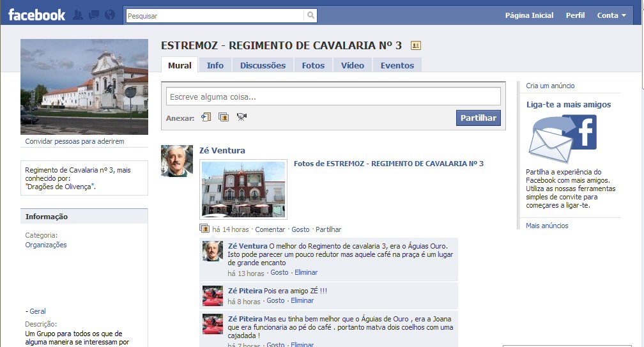Click Partilhar link under the photo post

point(328,229)
